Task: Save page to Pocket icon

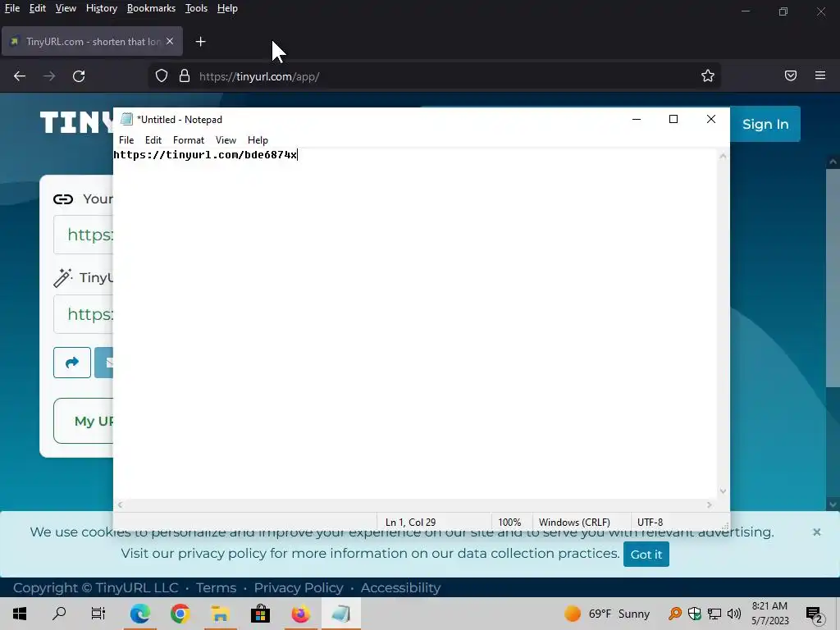Action: (791, 76)
